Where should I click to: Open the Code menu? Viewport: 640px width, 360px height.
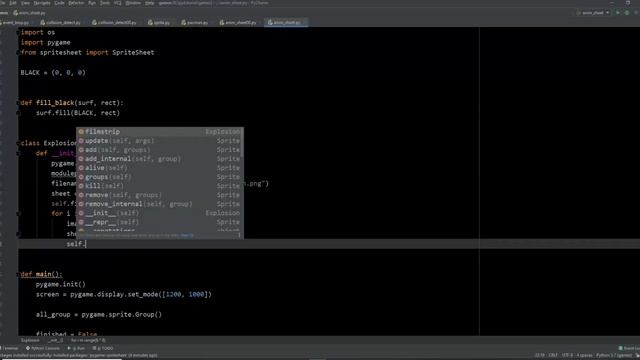59,3
